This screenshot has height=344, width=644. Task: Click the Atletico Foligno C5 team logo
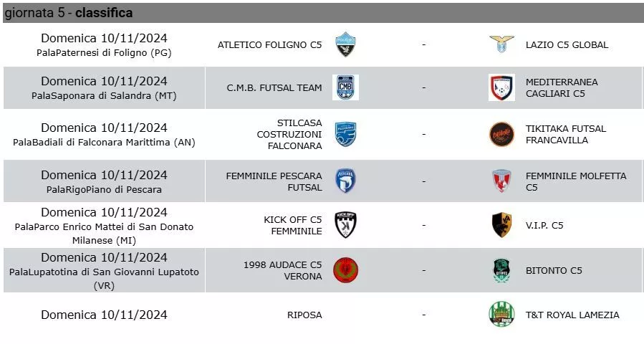(345, 44)
